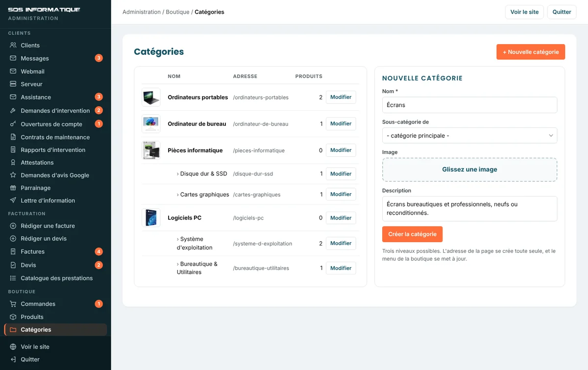588x370 pixels.
Task: Open the Factures document icon
Action: pos(13,251)
